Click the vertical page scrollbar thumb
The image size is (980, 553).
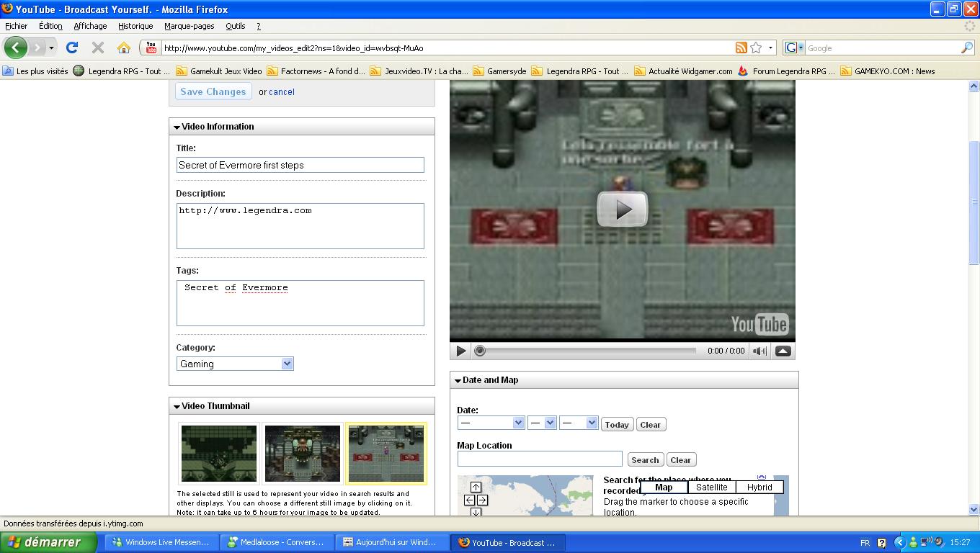click(974, 202)
